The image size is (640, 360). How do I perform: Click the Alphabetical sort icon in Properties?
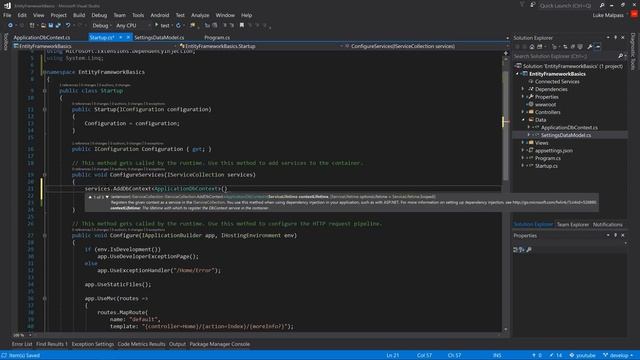[522, 249]
